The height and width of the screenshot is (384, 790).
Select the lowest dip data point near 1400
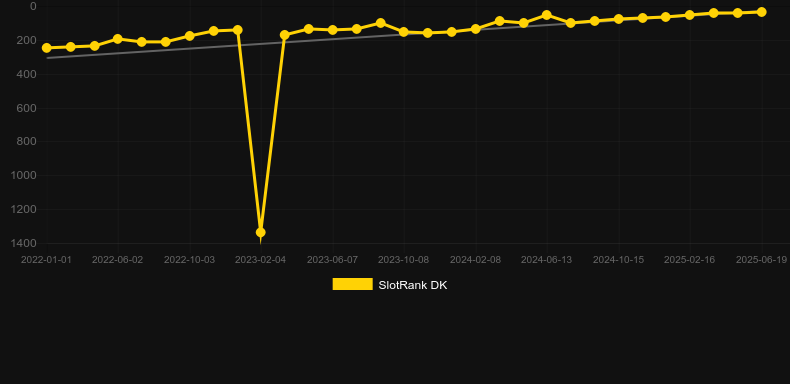(x=260, y=232)
